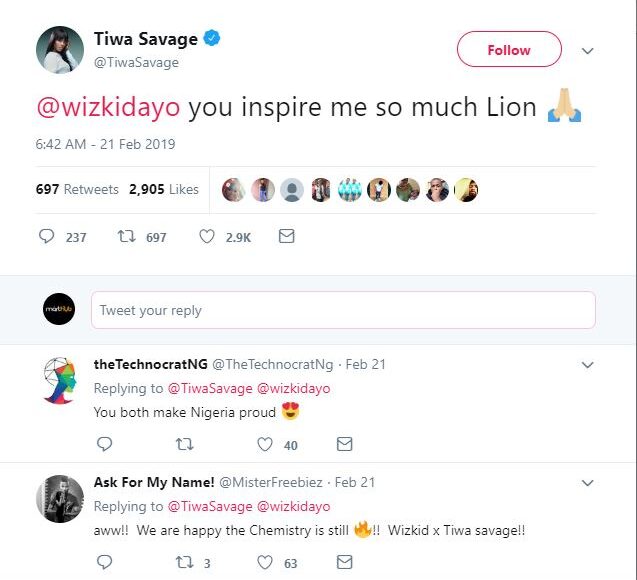Reply to theTechnocratNG's comment

(104, 444)
